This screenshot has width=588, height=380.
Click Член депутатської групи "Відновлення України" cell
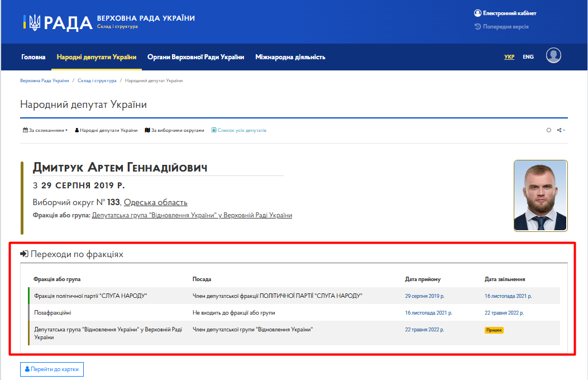[253, 330]
